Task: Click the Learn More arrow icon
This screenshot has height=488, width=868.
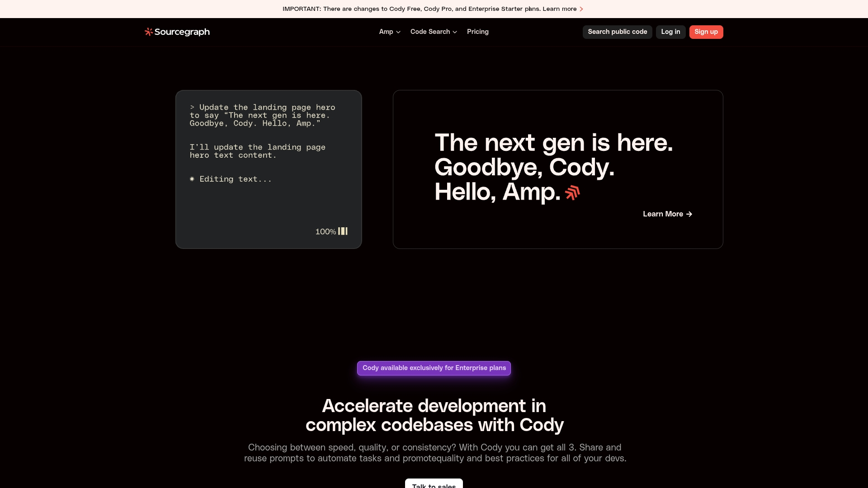Action: click(689, 214)
